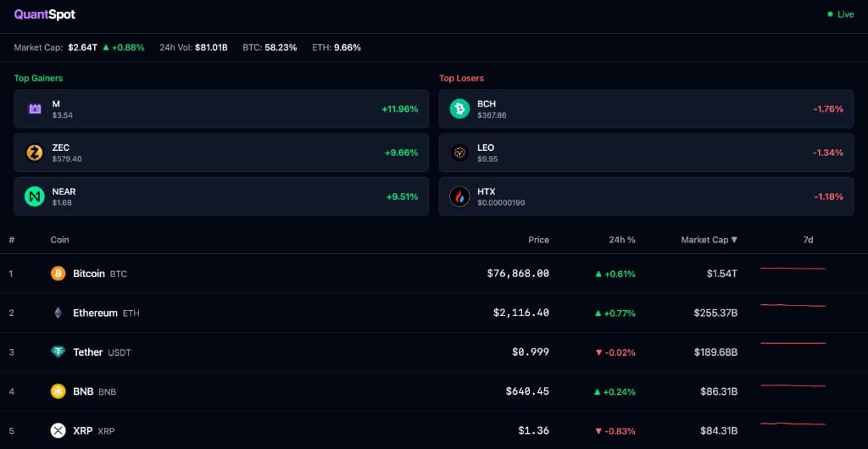Click Ethereum price $2,116.40
The width and height of the screenshot is (868, 449).
click(x=521, y=313)
